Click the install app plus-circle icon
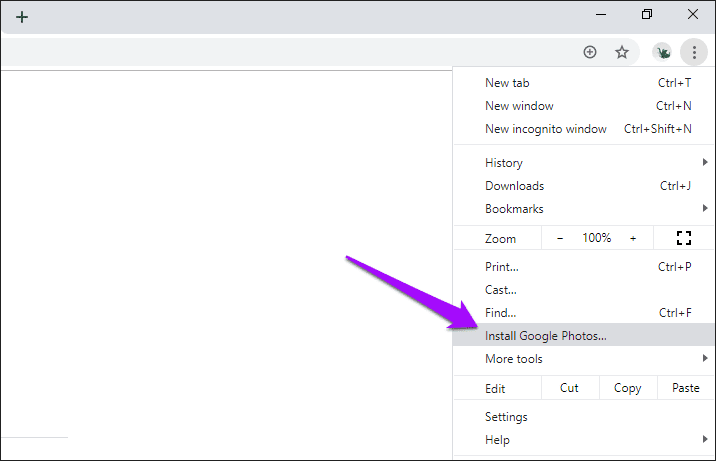This screenshot has width=716, height=461. point(590,52)
